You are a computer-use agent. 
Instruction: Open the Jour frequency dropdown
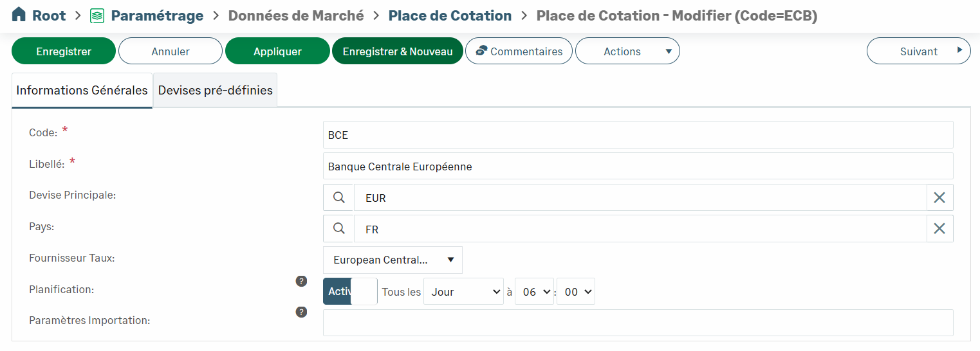click(463, 292)
